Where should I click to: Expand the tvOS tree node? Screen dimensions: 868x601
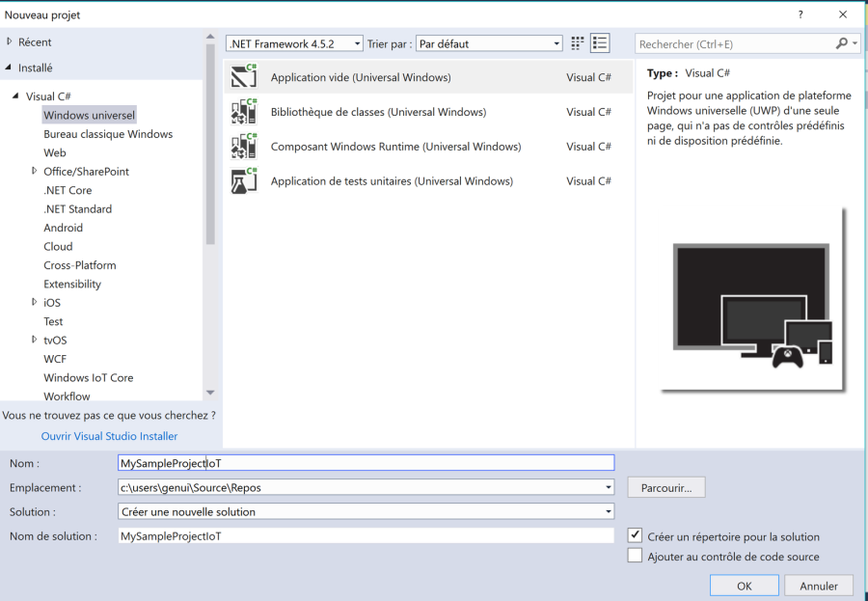pos(35,340)
